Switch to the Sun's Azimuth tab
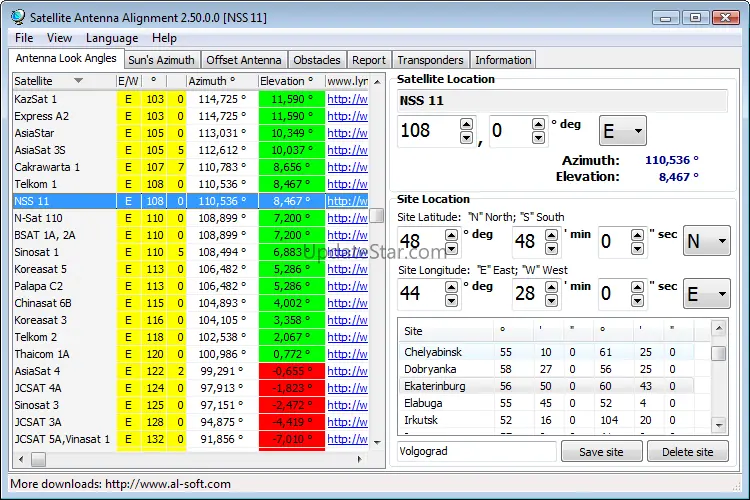Image resolution: width=750 pixels, height=500 pixels. click(161, 60)
